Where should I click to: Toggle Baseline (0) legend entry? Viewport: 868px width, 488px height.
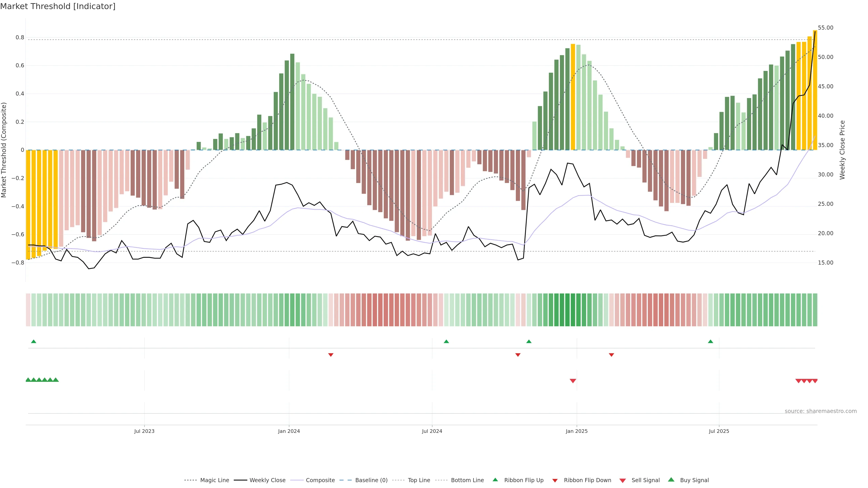[x=371, y=480]
